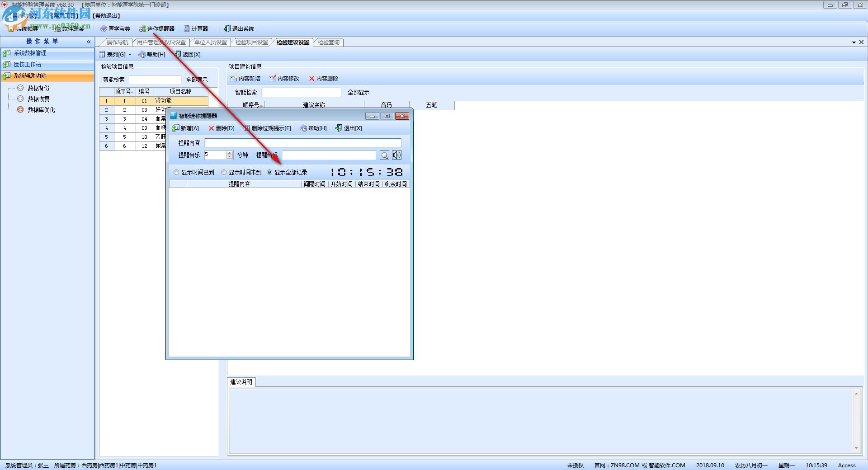
Task: Open the 【帮助退出】 menu
Action: (x=107, y=16)
